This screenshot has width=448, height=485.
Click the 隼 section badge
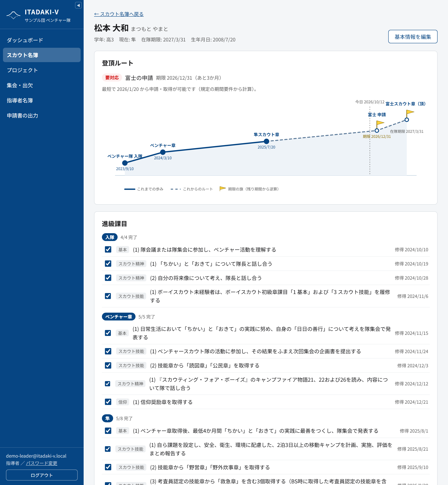click(108, 418)
